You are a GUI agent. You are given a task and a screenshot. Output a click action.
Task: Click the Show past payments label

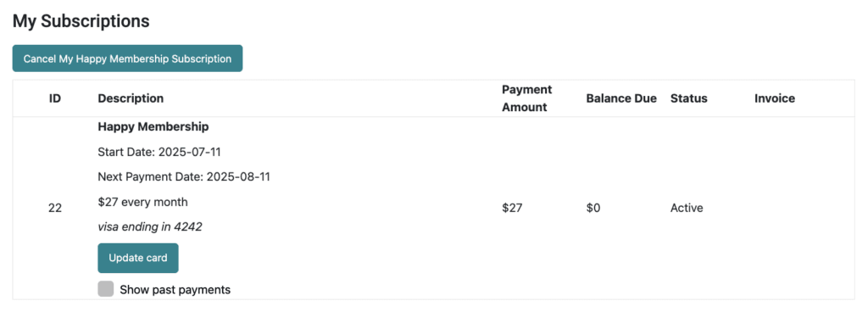click(x=175, y=289)
